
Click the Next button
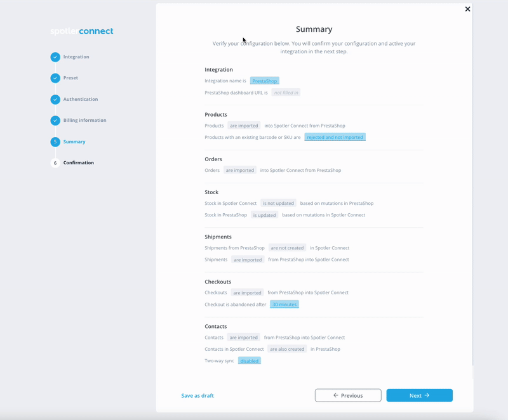tap(419, 395)
